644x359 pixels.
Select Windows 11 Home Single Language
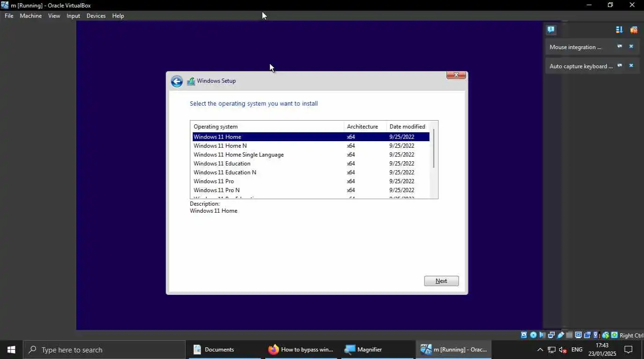(x=311, y=155)
